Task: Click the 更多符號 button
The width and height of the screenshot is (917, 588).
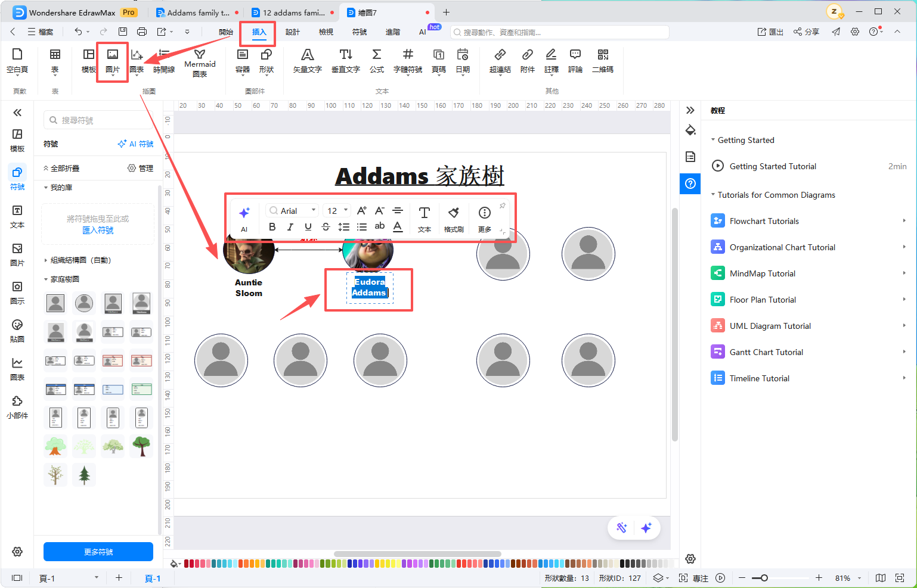Action: (98, 552)
